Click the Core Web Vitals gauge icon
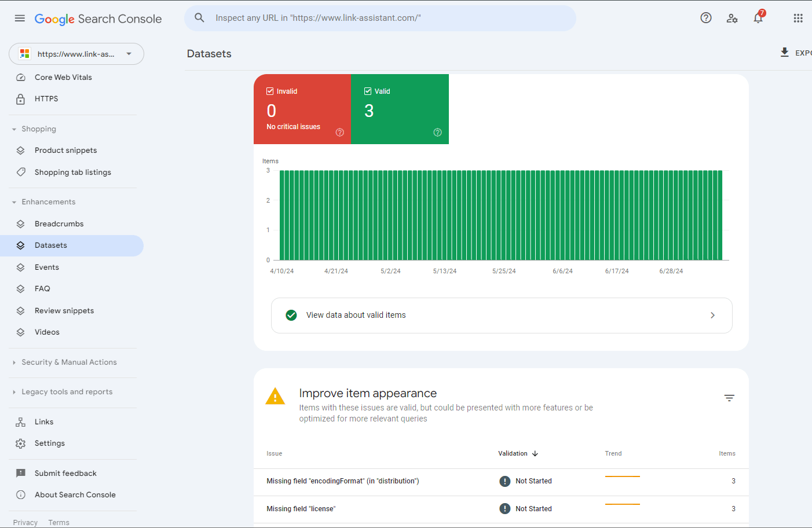The image size is (812, 528). [21, 78]
